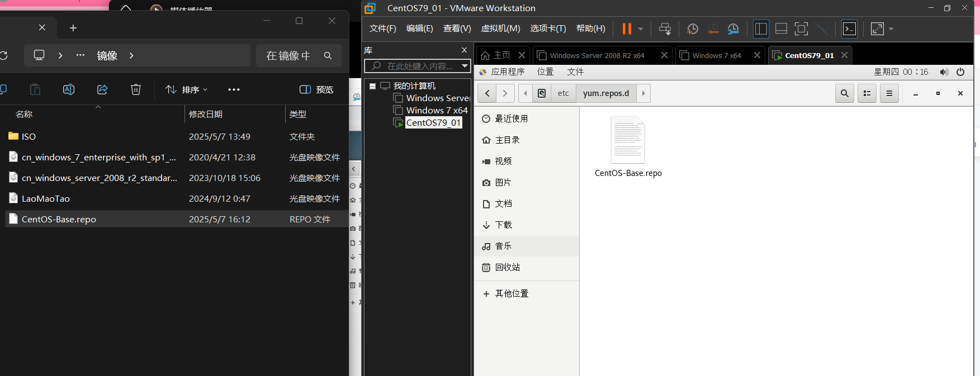
Task: Navigate to etc in the path bar
Action: tap(564, 93)
